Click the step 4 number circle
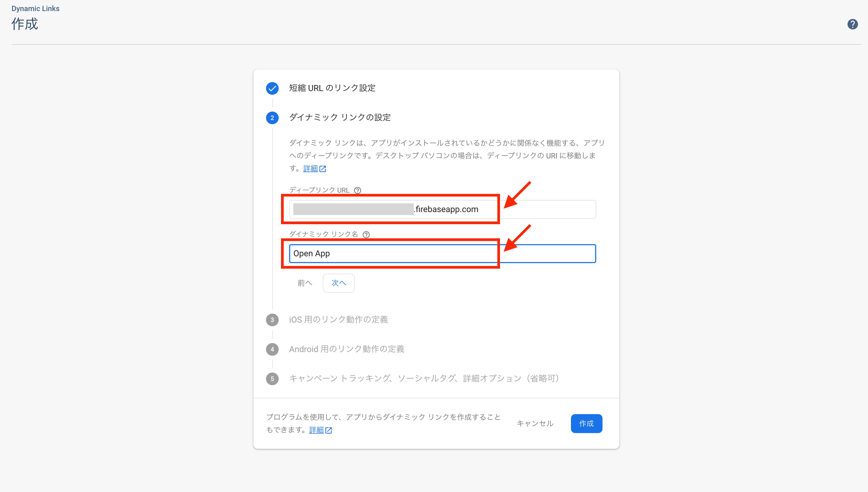Image resolution: width=868 pixels, height=492 pixels. [272, 349]
